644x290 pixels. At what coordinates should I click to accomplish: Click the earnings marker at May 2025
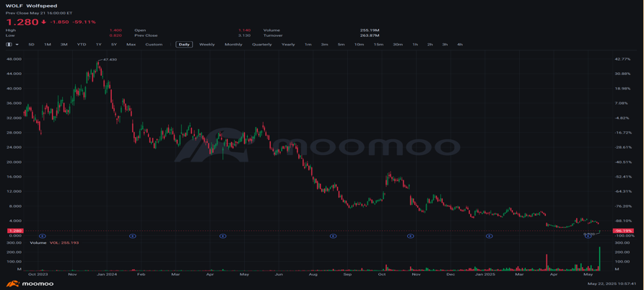pyautogui.click(x=588, y=237)
